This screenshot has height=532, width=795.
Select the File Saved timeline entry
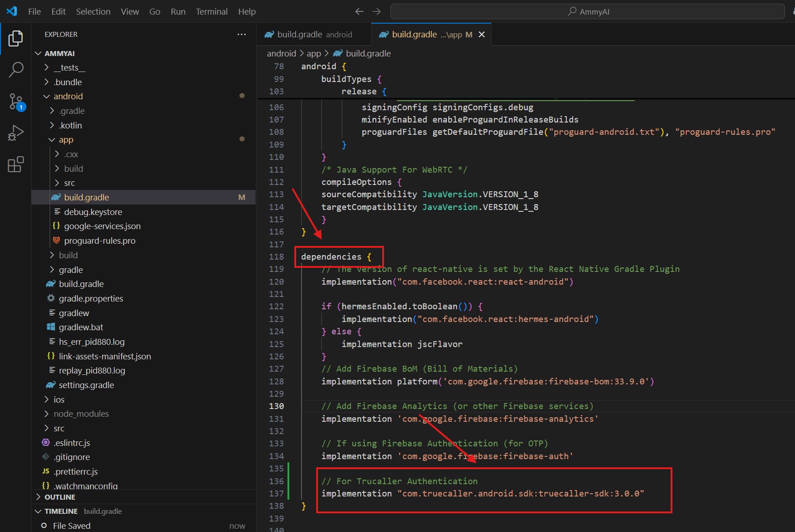(x=72, y=526)
